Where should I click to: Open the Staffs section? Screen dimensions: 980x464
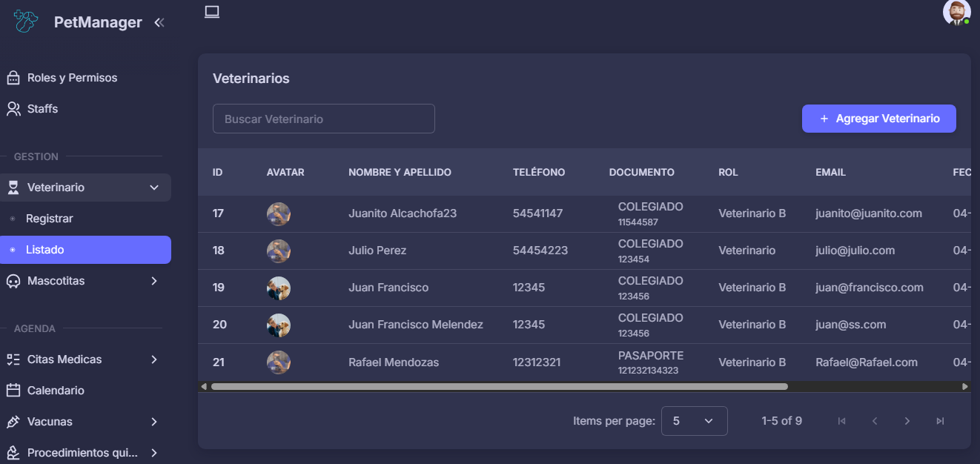(x=42, y=109)
